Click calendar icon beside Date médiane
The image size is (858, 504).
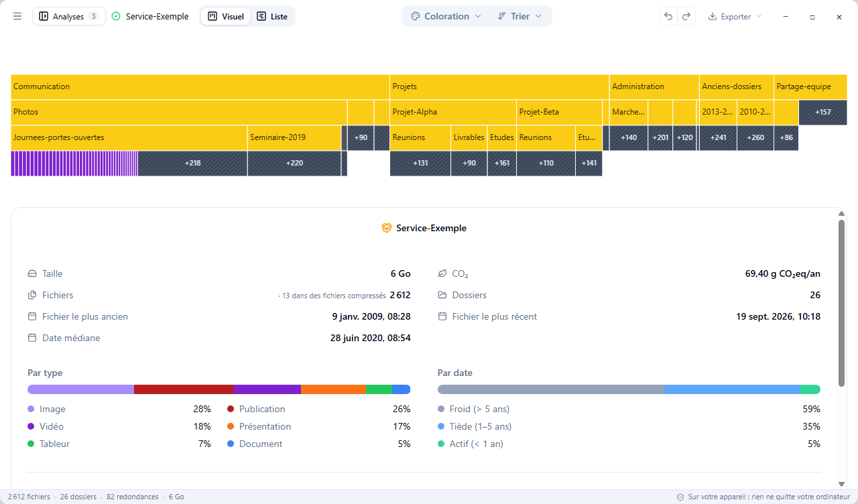tap(32, 338)
